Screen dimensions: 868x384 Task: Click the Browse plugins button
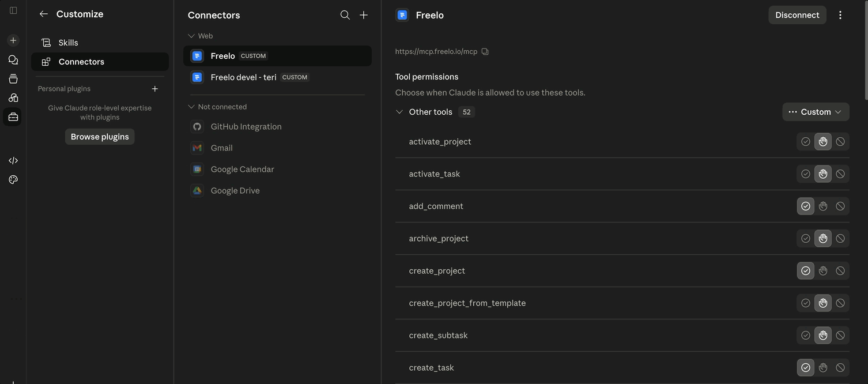100,137
